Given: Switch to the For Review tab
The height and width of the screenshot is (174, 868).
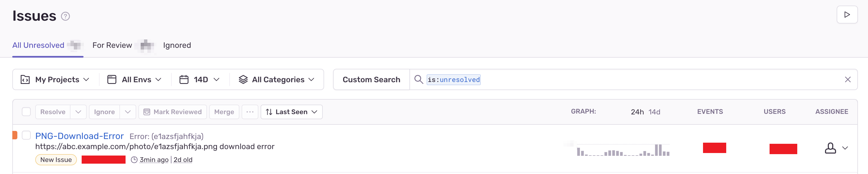Looking at the screenshot, I should coord(112,45).
